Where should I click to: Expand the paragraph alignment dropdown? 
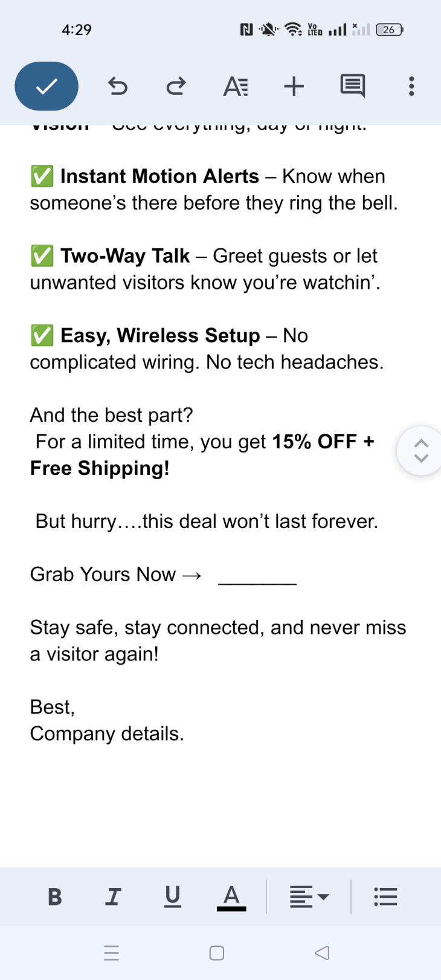pyautogui.click(x=309, y=897)
